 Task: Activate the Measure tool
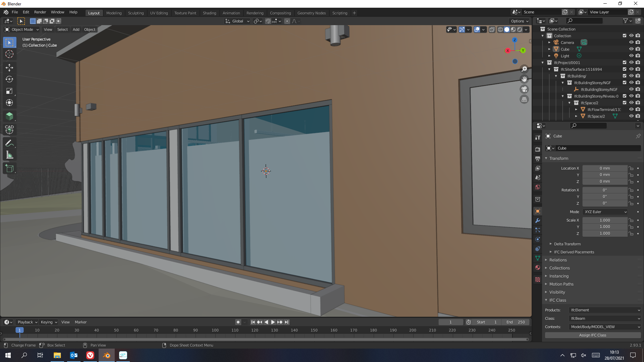(9, 155)
